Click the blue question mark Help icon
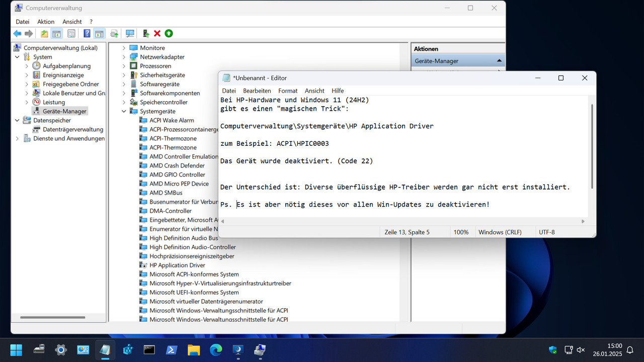 click(87, 34)
